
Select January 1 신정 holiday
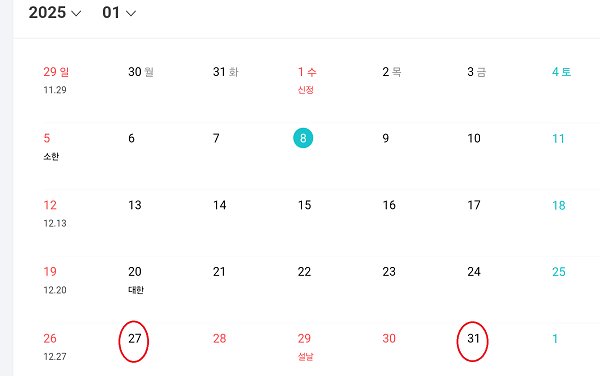tap(307, 80)
